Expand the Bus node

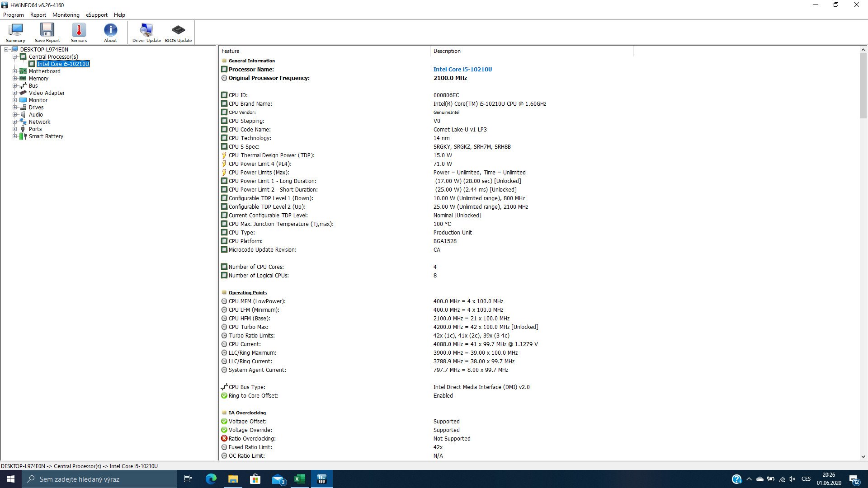14,86
